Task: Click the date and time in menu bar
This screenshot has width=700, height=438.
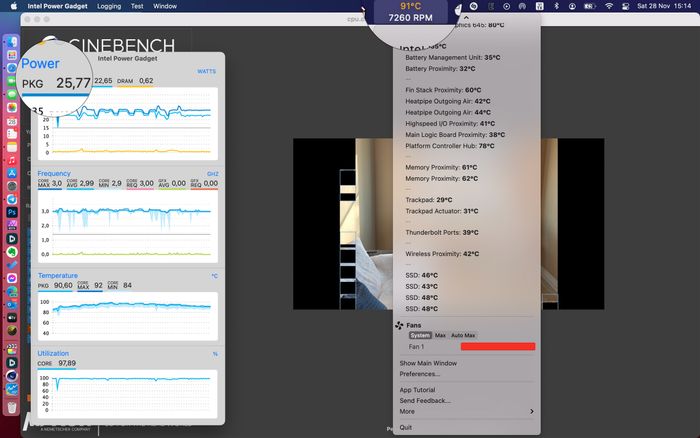Action: tap(664, 6)
